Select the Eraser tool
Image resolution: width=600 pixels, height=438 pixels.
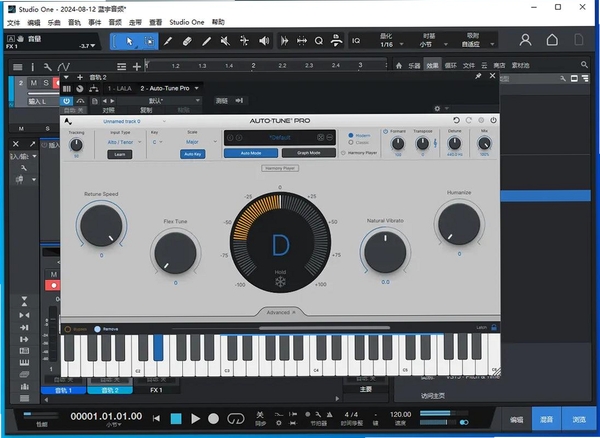(x=187, y=41)
